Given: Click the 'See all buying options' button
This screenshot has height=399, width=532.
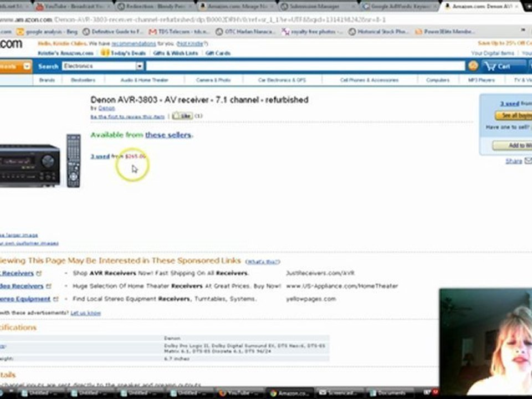Looking at the screenshot, I should (x=514, y=116).
